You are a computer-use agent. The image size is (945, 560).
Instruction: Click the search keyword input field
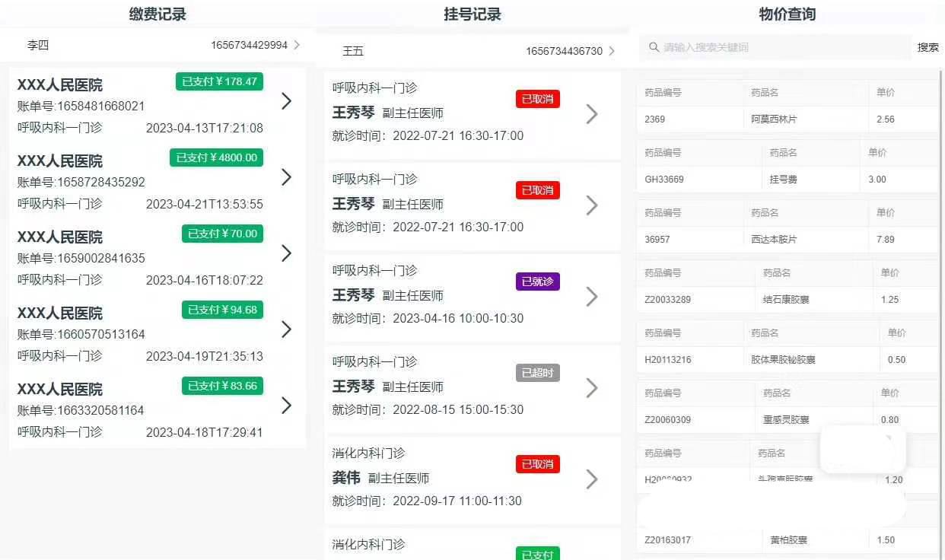pos(784,47)
